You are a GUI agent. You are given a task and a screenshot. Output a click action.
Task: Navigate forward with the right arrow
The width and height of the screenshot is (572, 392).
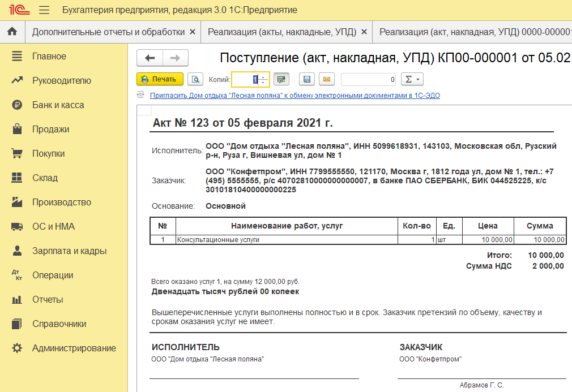pos(176,58)
